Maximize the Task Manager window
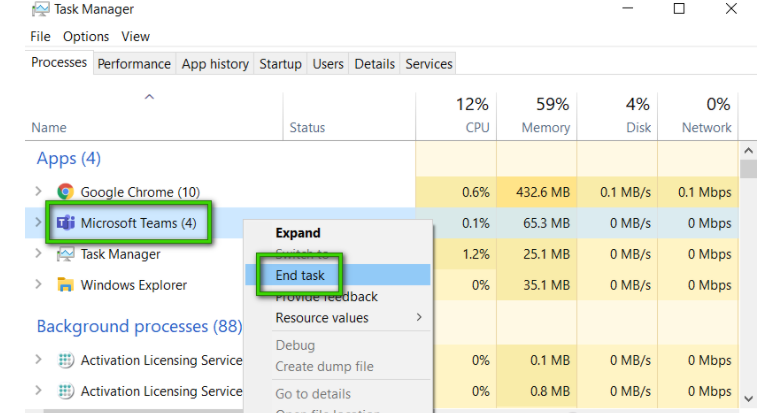Image resolution: width=765 pixels, height=413 pixels. point(679,8)
